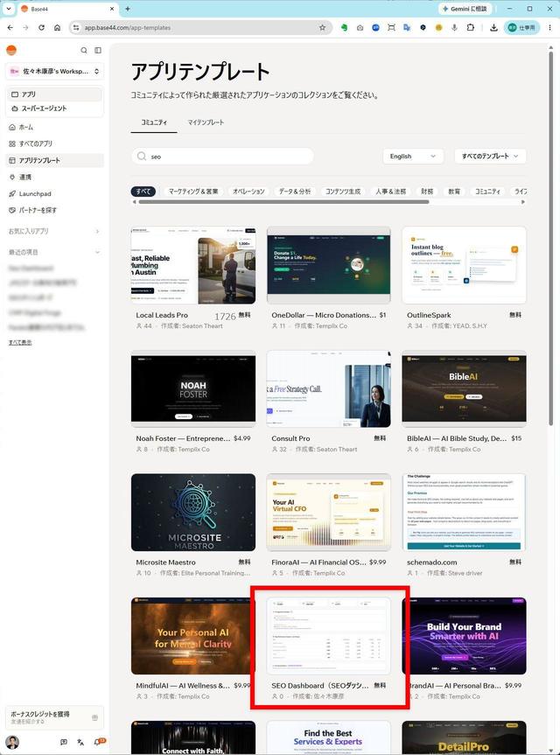Image resolution: width=560 pixels, height=755 pixels.
Task: Open browser downloads icon
Action: coord(493,28)
